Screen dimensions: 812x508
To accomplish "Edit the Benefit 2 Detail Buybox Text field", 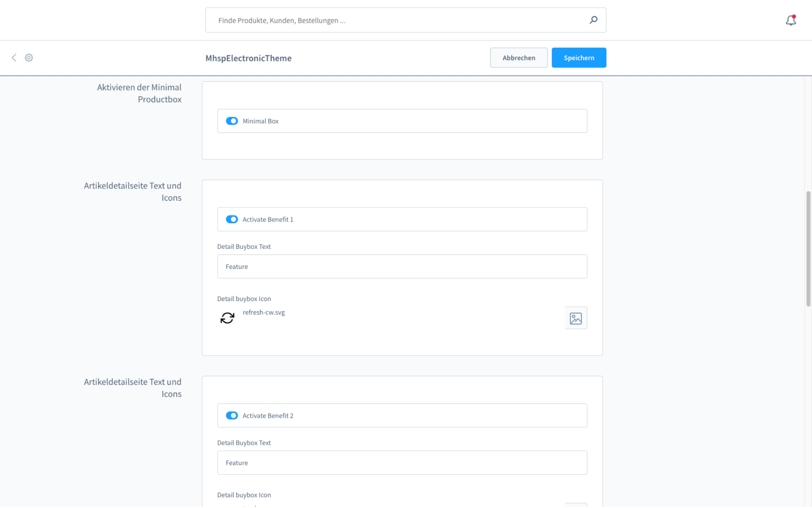I will point(402,463).
